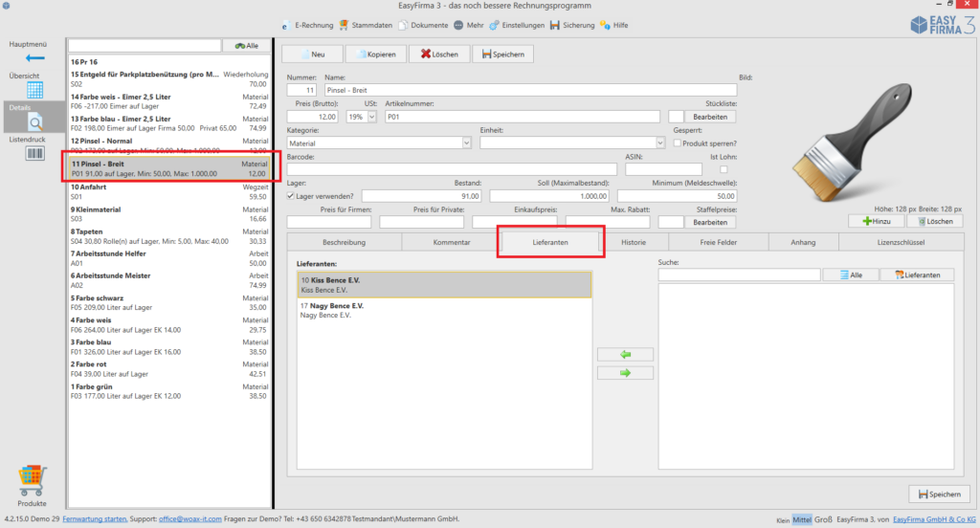Select product 8 Tapeten
980x528 pixels.
168,236
